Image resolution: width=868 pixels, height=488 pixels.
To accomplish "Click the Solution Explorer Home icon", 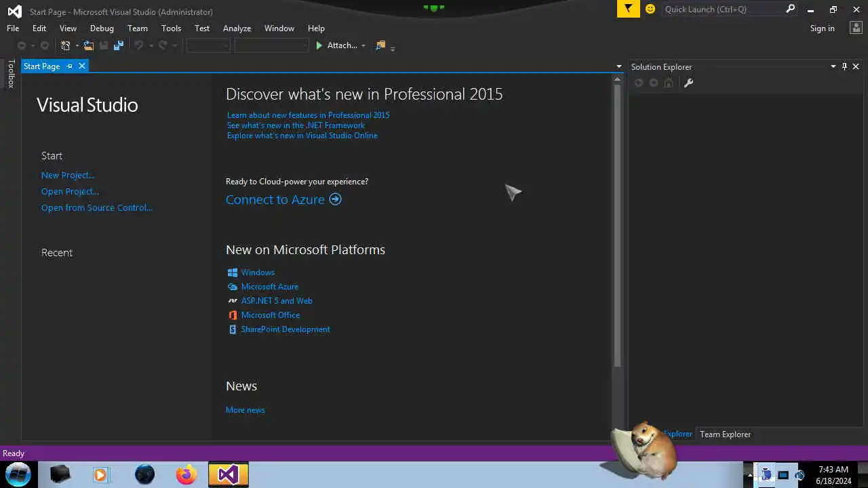I will pos(669,83).
